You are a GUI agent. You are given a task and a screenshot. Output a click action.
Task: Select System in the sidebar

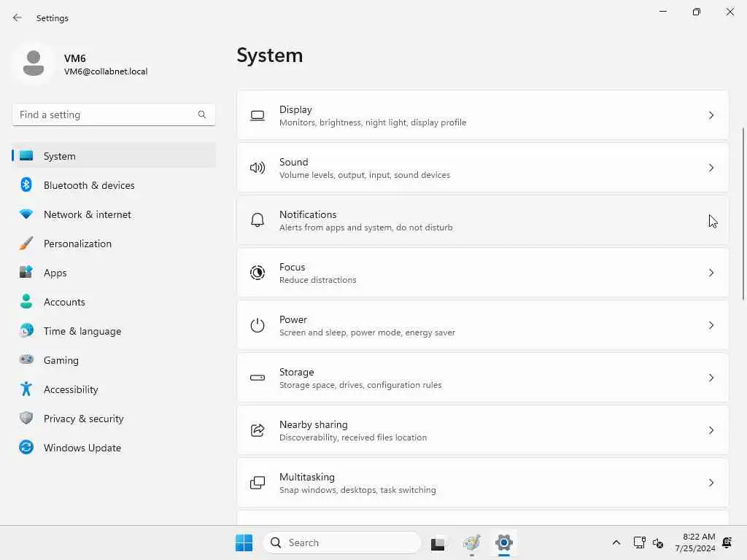(x=114, y=156)
